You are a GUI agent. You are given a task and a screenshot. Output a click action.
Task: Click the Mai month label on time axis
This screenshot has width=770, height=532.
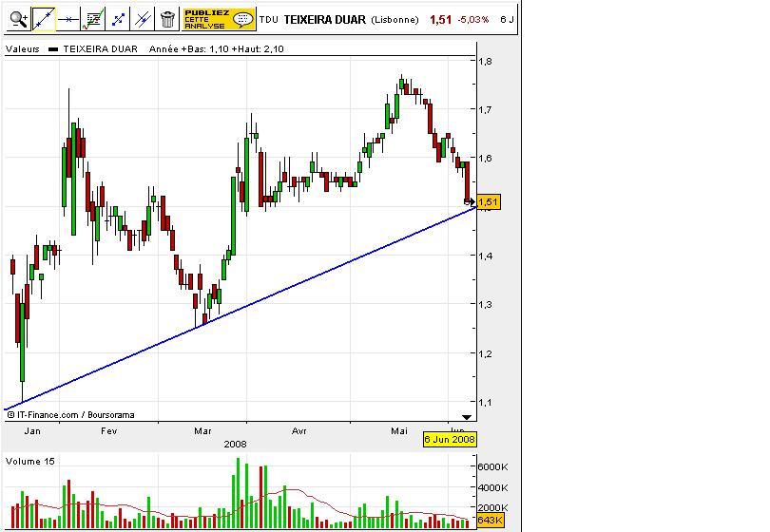[x=399, y=431]
